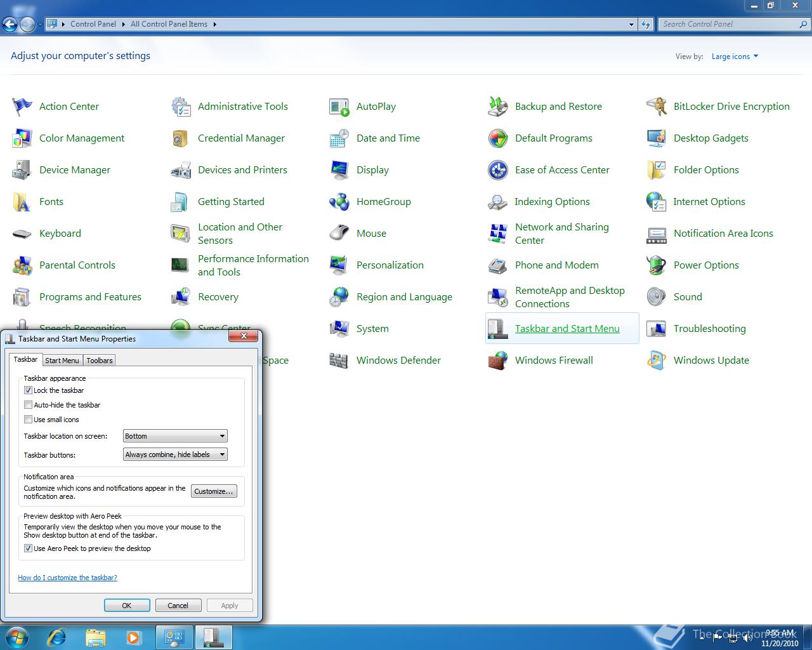
Task: Open the Windows Update icon
Action: (x=657, y=361)
